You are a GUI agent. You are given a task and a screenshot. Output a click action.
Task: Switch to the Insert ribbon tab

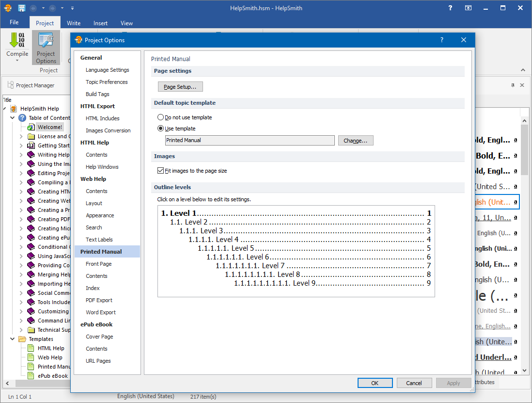pos(100,23)
